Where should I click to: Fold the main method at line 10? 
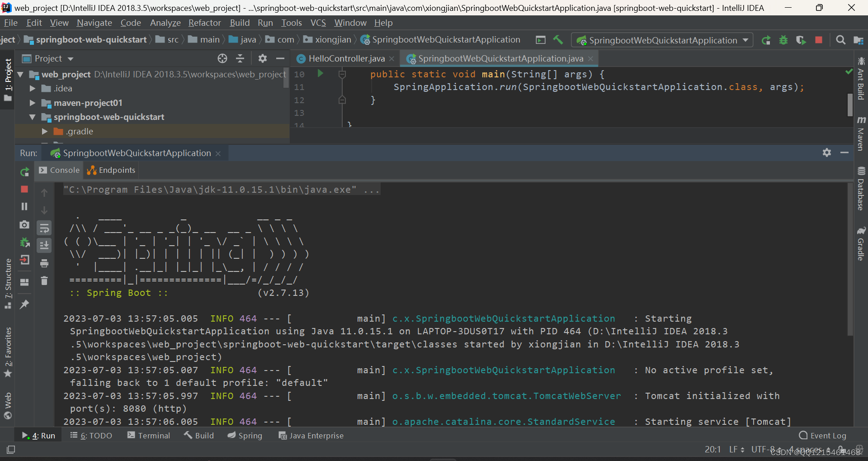[x=342, y=74]
